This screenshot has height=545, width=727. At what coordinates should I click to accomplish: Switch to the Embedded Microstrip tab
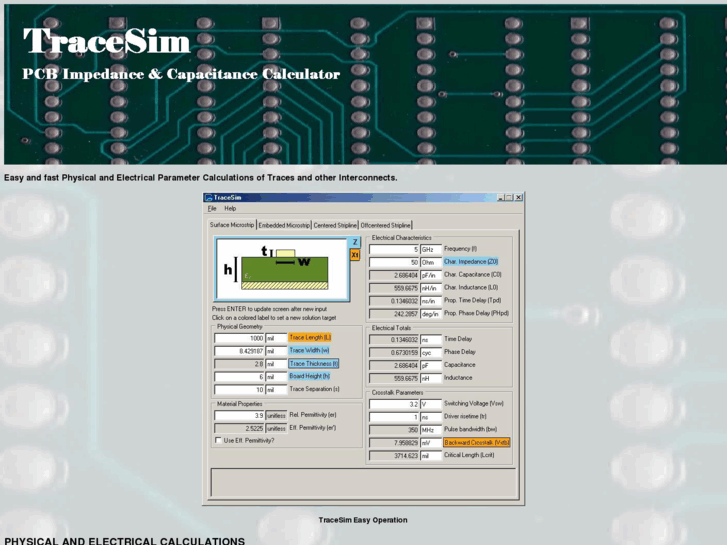(x=284, y=225)
